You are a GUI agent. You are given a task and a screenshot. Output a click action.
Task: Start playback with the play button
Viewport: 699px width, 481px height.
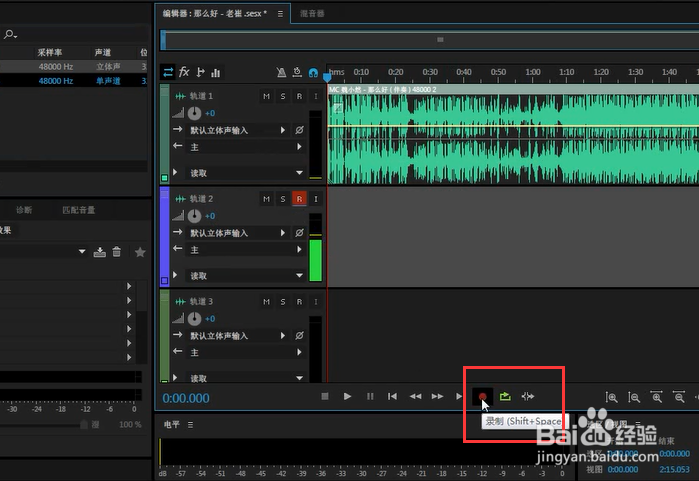348,396
